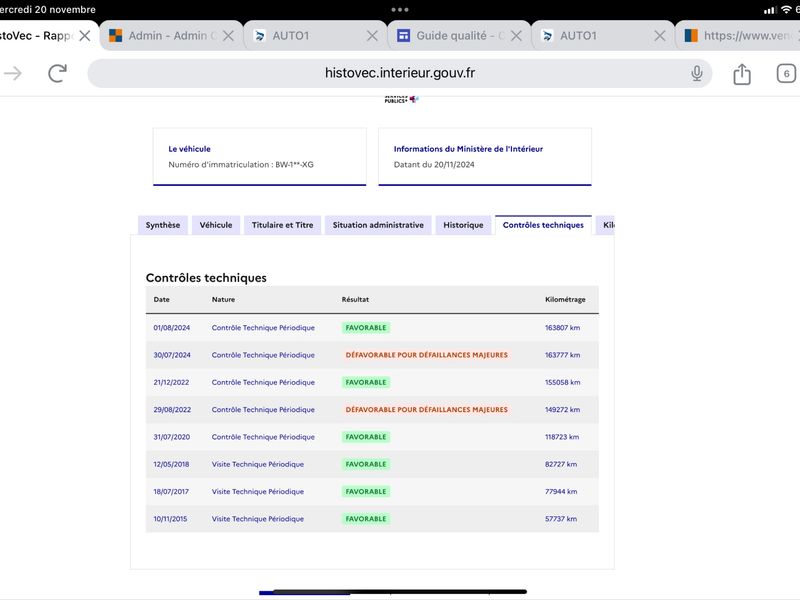Screen dimensions: 800x600
Task: Tap the three-dot multitasking control
Action: click(x=399, y=9)
